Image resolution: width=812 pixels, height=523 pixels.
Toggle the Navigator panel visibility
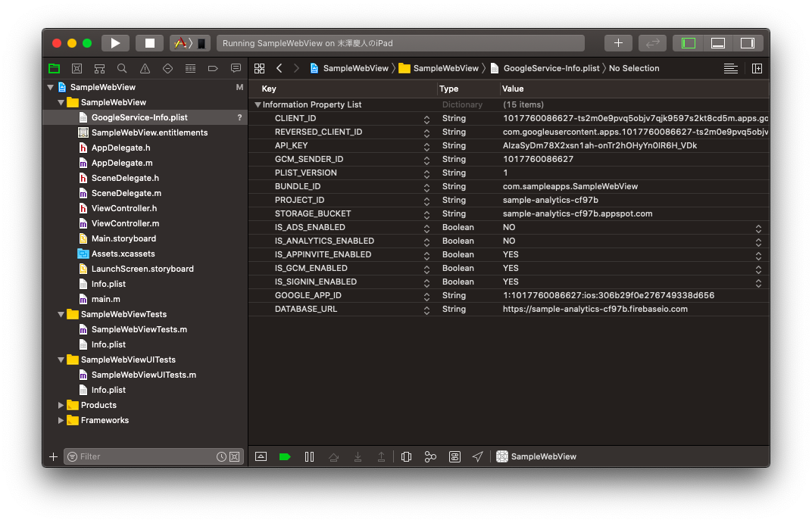click(689, 43)
